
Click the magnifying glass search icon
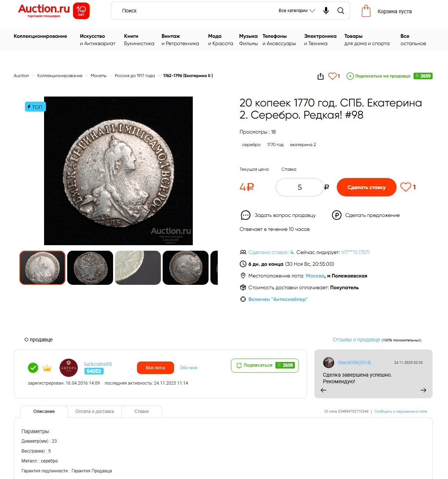[x=341, y=11]
